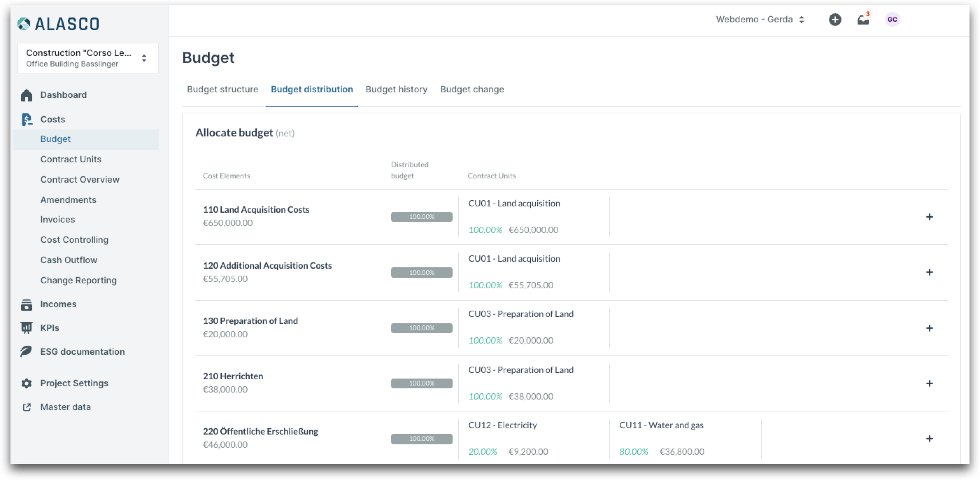Click the Dashboard home icon
The height and width of the screenshot is (480, 980).
(26, 95)
